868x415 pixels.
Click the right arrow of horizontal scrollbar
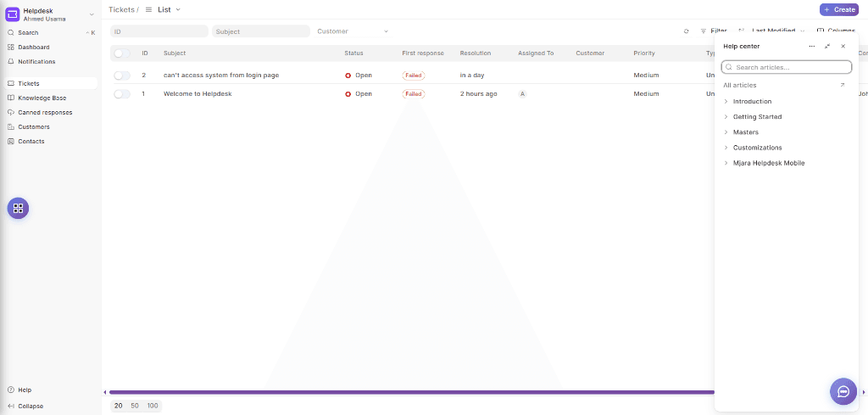[x=864, y=392]
